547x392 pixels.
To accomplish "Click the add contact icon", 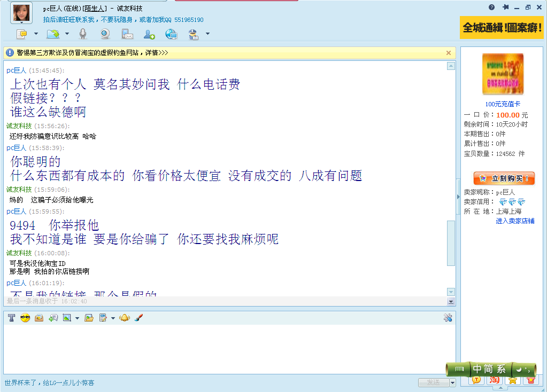I will [149, 34].
